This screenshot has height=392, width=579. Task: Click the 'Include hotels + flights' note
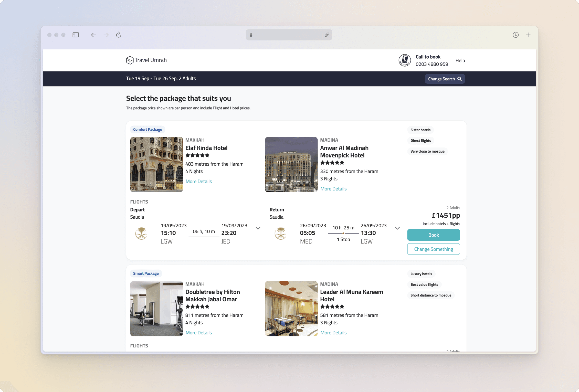441,224
